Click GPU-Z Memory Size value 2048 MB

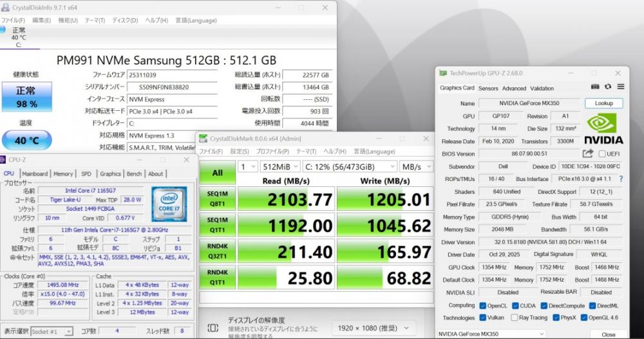point(502,229)
